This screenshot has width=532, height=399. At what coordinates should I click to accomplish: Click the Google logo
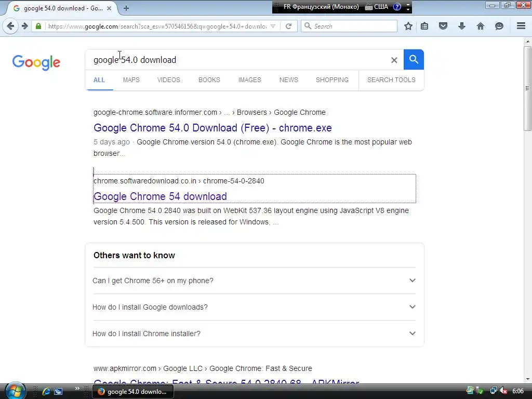36,62
